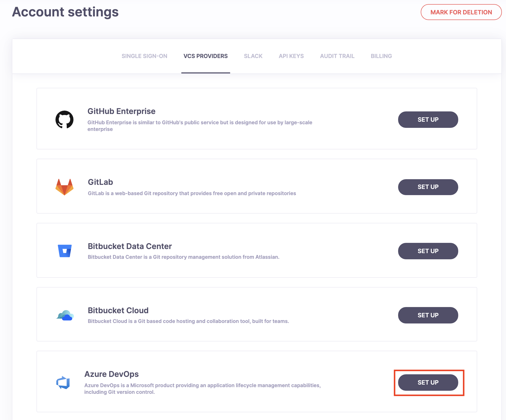Open the SLACK settings tab
506x420 pixels.
(253, 56)
